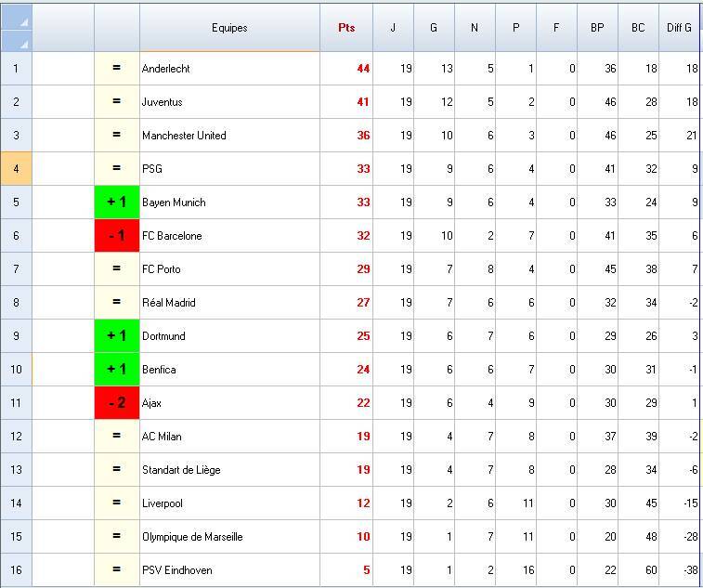The height and width of the screenshot is (588, 703).
Task: Select row header number 4
Action: [17, 169]
